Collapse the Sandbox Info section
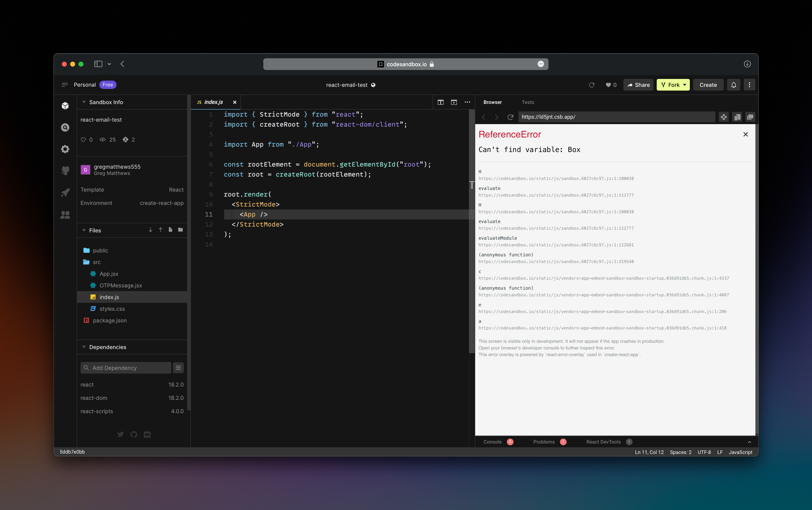The height and width of the screenshot is (510, 812). 84,102
